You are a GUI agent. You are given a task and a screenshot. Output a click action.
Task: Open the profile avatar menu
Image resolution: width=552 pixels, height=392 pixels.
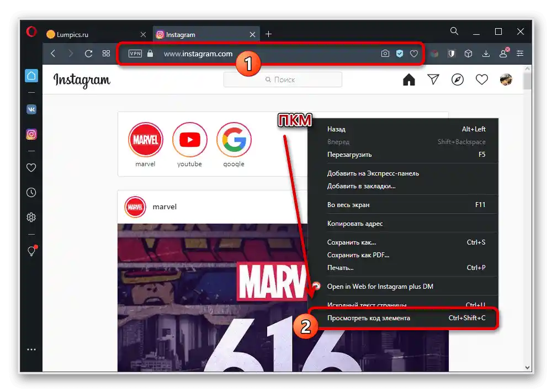pos(506,80)
